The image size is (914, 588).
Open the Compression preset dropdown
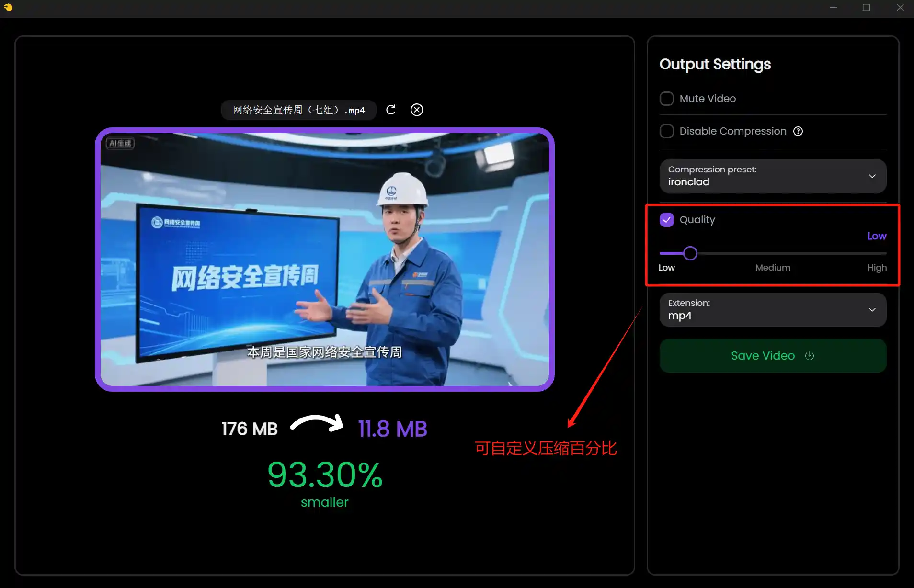point(772,176)
